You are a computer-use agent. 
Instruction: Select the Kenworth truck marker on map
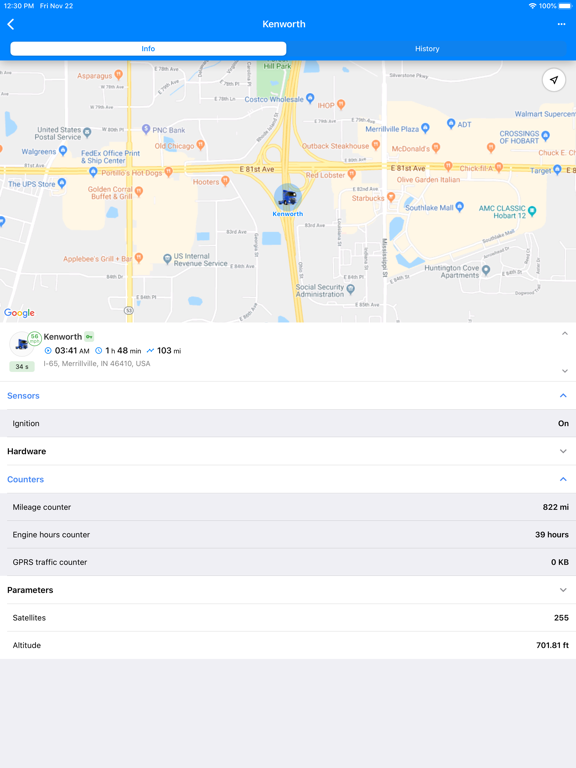pos(288,197)
